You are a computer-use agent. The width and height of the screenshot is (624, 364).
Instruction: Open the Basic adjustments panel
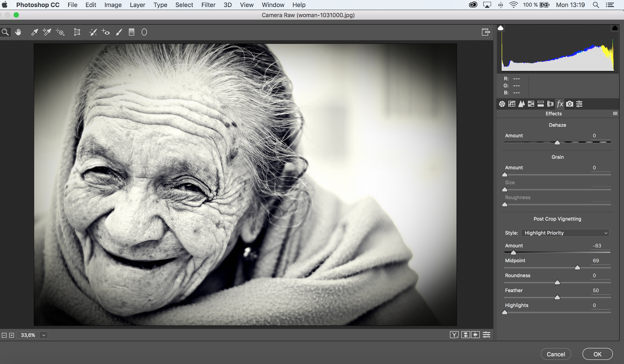[502, 104]
